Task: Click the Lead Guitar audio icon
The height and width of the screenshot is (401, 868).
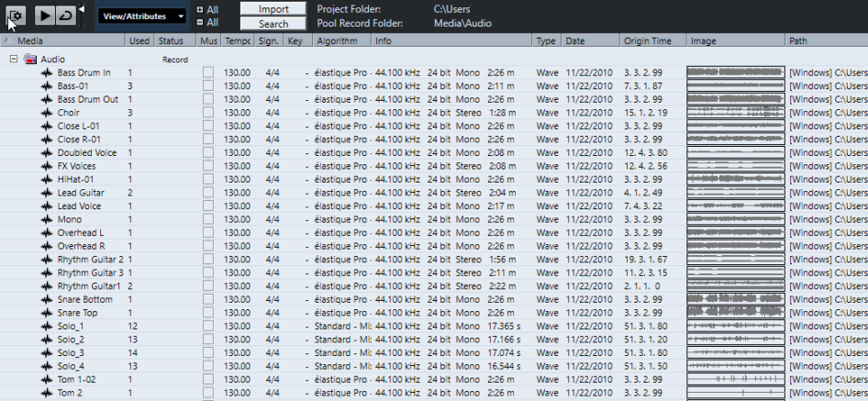Action: (47, 193)
